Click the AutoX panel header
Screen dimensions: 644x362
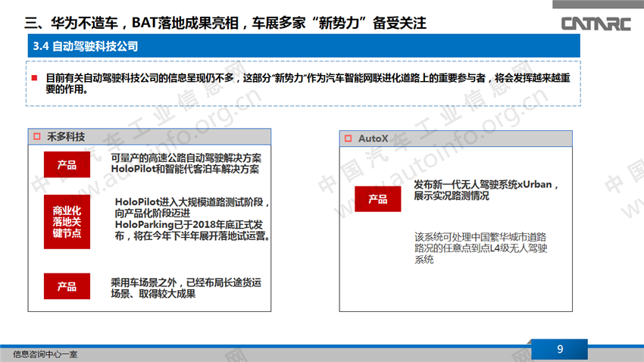455,139
